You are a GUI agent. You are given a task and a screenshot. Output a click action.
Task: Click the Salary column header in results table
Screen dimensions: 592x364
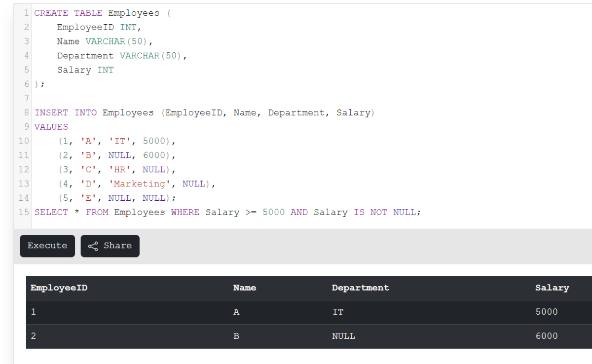[x=552, y=288]
